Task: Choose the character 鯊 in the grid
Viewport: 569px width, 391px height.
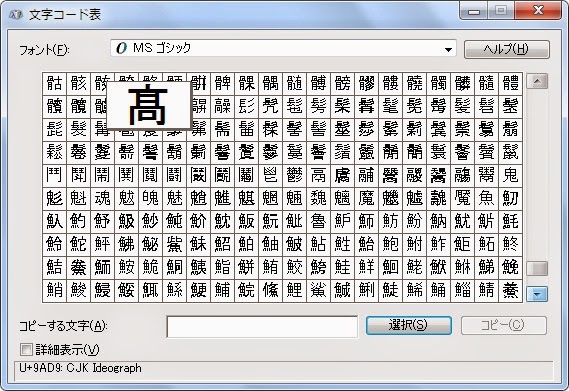Action: click(318, 290)
